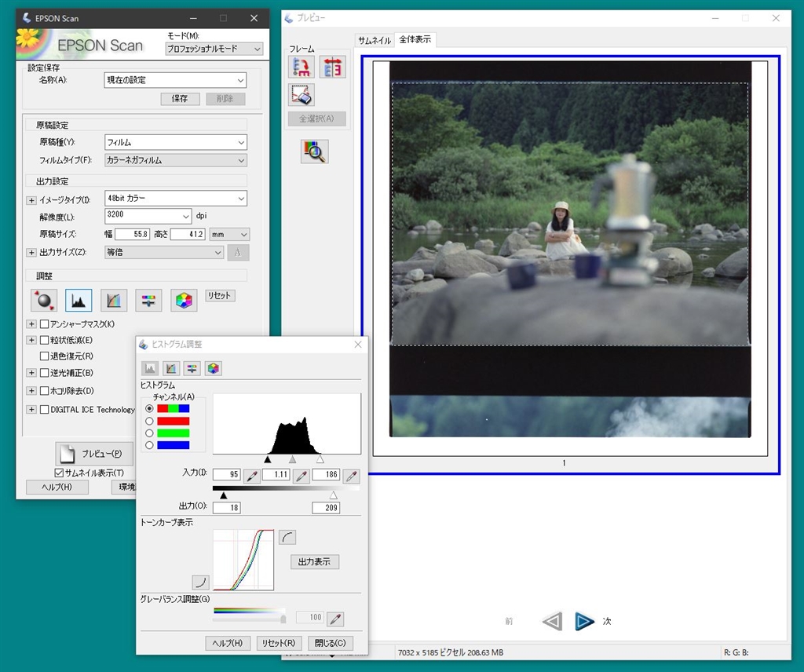Click 閉じる button in histogram dialog

(x=331, y=643)
